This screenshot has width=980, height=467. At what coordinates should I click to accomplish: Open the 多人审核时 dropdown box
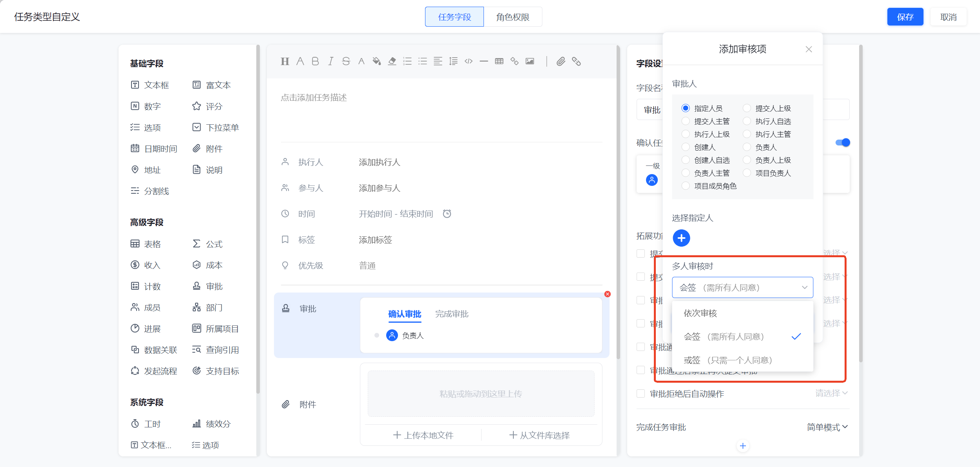743,287
